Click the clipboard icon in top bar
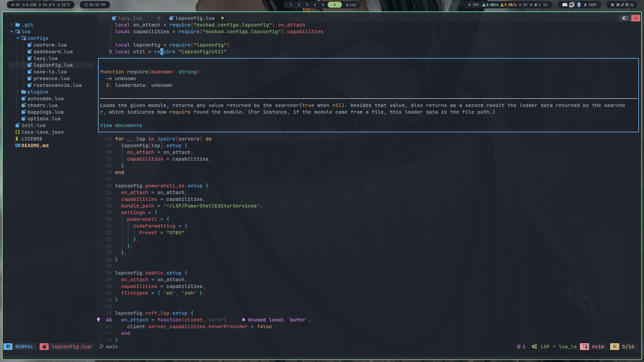Image resolution: width=644 pixels, height=362 pixels. coord(627,5)
